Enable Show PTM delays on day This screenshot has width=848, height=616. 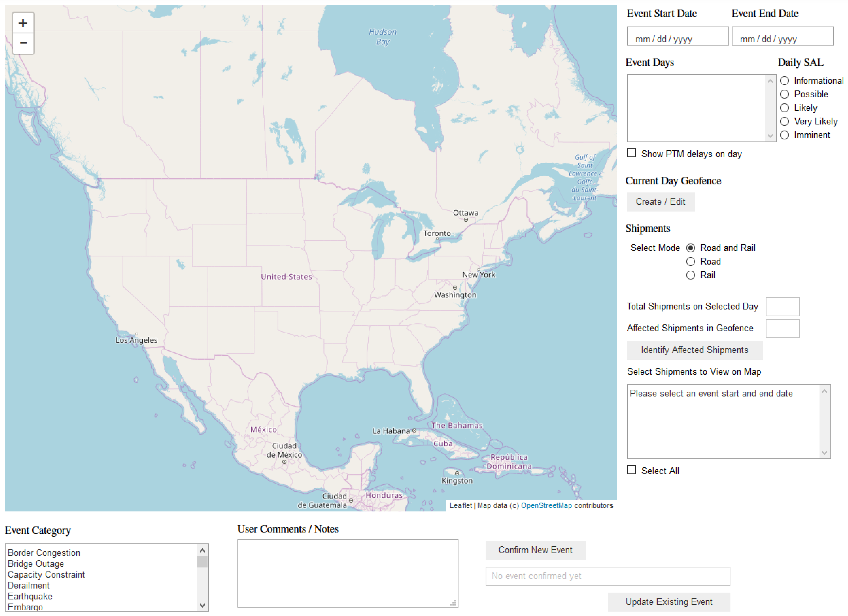point(631,153)
